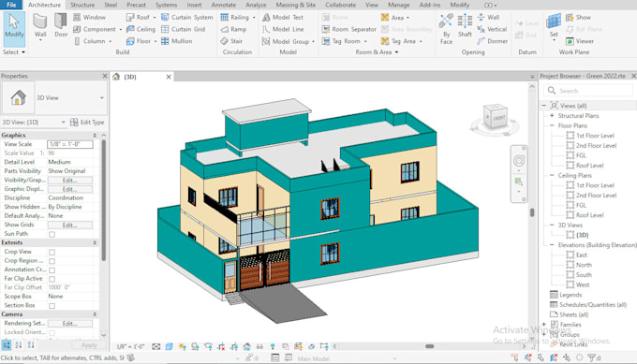Open the Select dropdown

[x=14, y=52]
